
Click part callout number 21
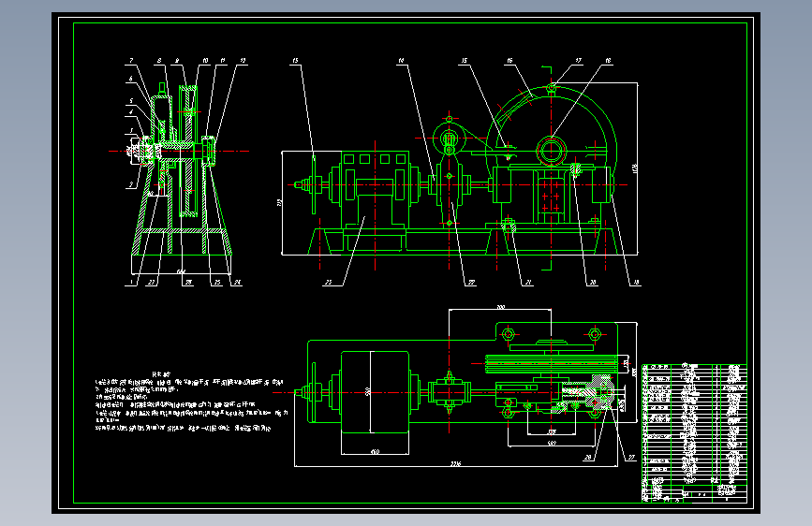point(528,282)
